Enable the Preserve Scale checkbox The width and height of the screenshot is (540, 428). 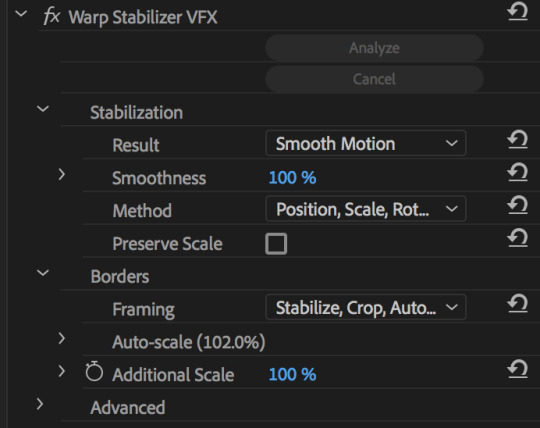276,244
